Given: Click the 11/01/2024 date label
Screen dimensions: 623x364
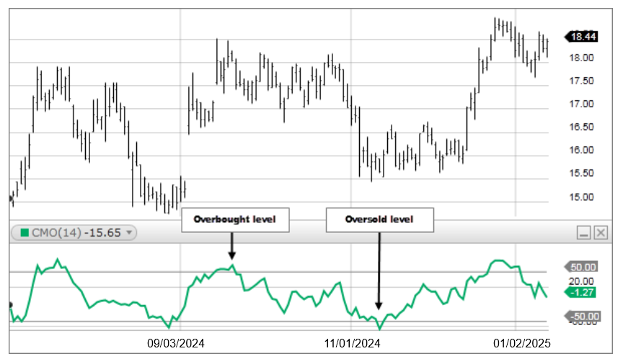Looking at the screenshot, I should [x=353, y=344].
